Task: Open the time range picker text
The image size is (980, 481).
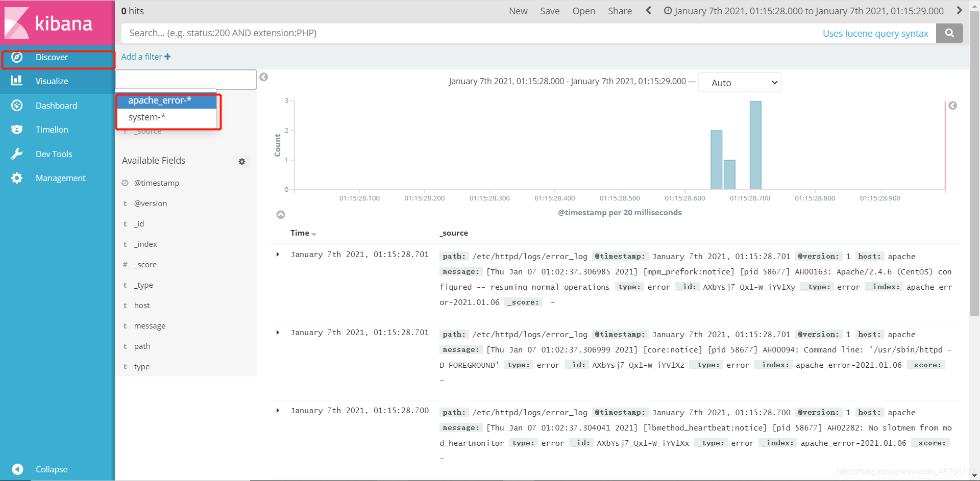Action: (x=809, y=11)
